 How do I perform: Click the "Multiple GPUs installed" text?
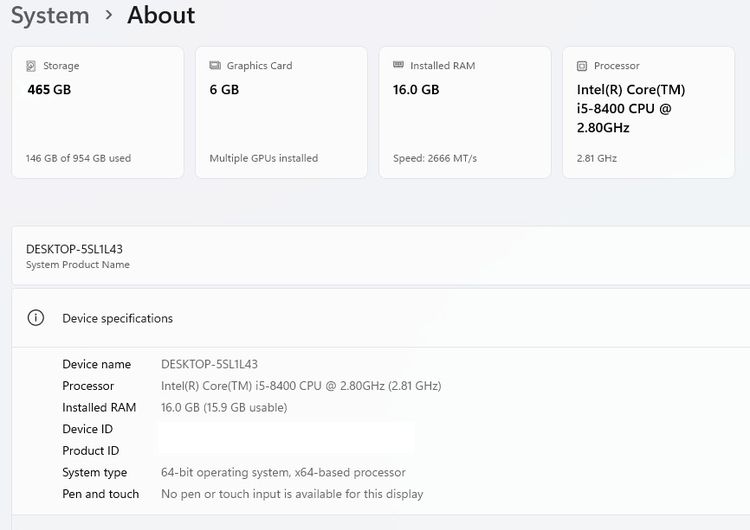coord(263,158)
